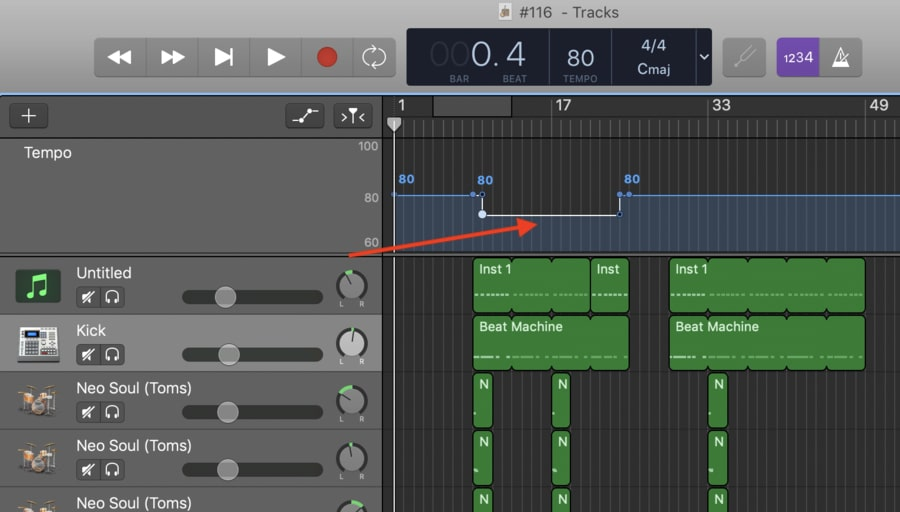Click the first Neo Soul (Toms) drum icon
The height and width of the screenshot is (512, 900).
(38, 400)
